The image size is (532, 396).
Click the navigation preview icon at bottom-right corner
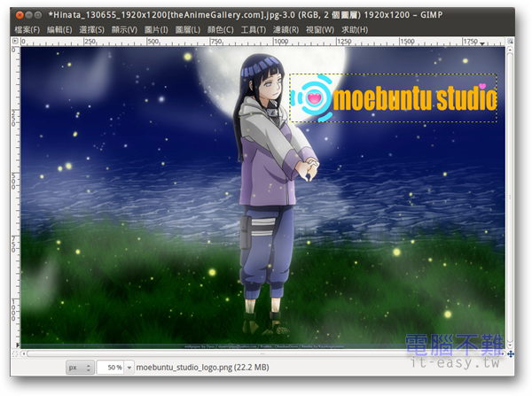[510, 353]
